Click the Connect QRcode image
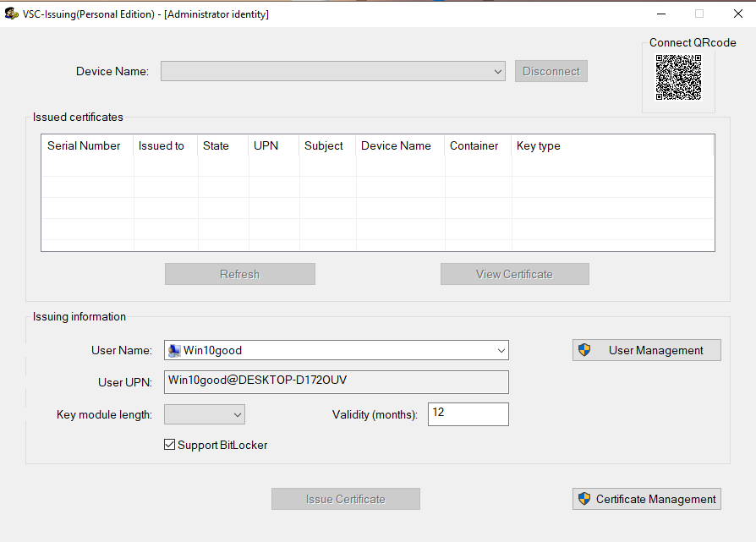This screenshot has width=756, height=542. [x=678, y=78]
